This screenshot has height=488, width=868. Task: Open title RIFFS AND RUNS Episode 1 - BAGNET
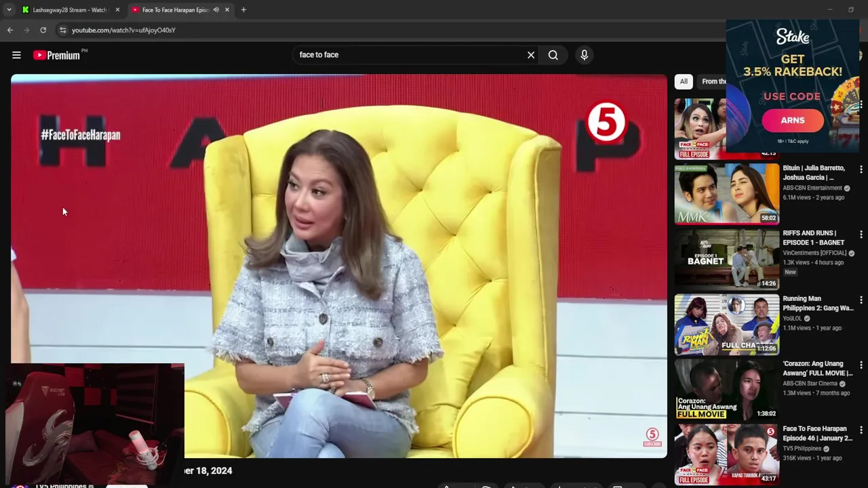[814, 238]
